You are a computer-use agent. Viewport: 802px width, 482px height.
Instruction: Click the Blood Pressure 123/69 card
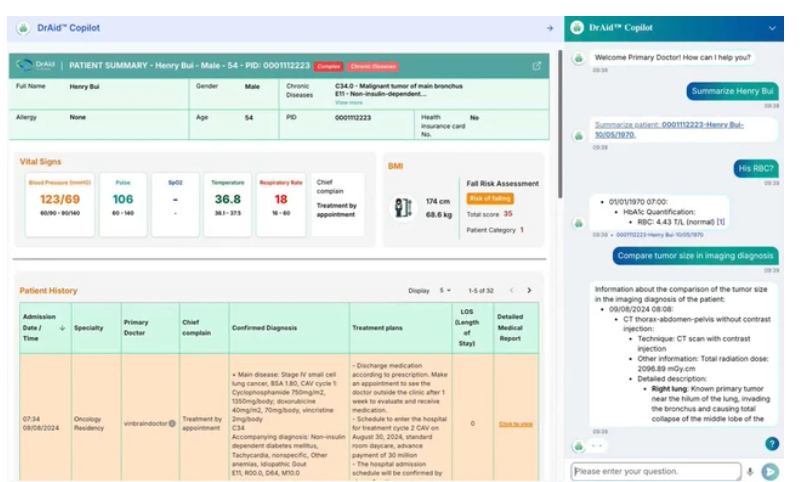pyautogui.click(x=60, y=204)
